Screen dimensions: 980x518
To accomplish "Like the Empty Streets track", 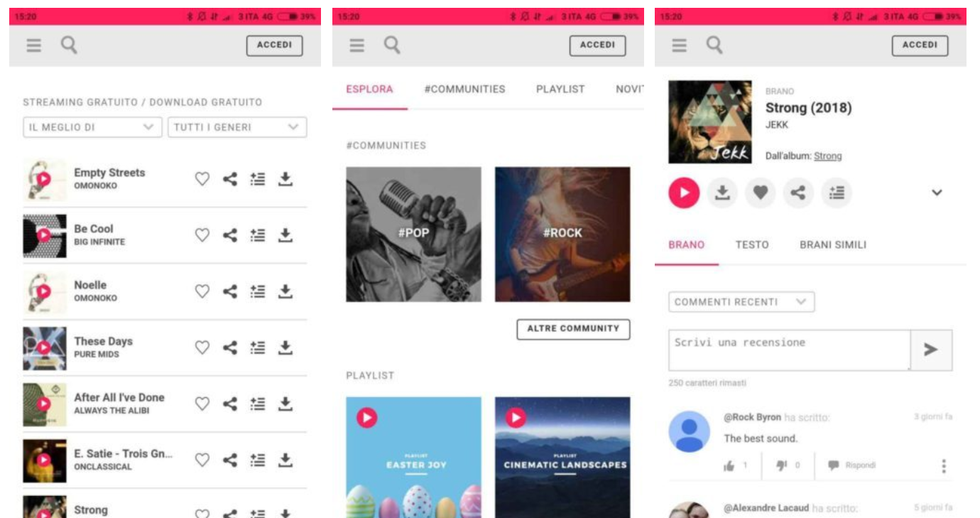I will click(x=202, y=179).
